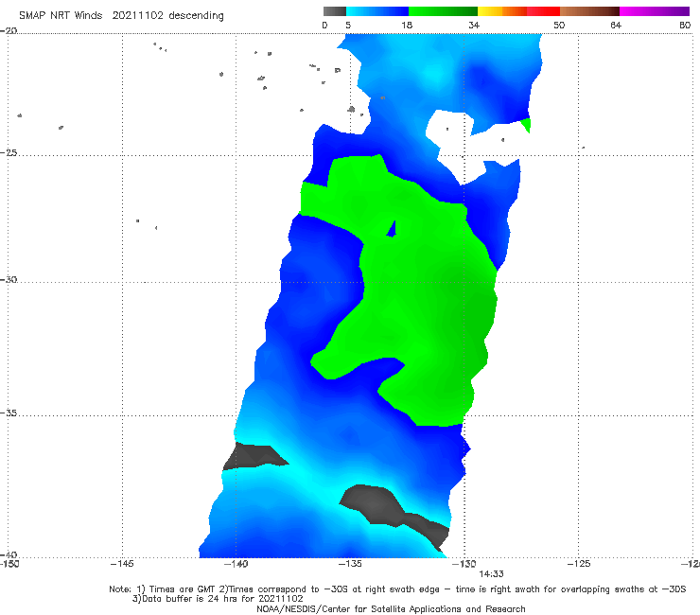This screenshot has width=700, height=615.
Task: Click the color bar label "50"
Action: [x=559, y=25]
